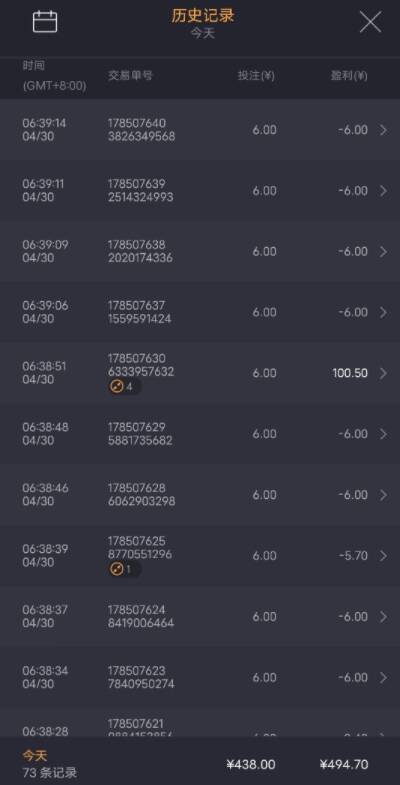Tap the orange badge showing 1
Image resolution: width=400 pixels, height=785 pixels.
click(x=125, y=569)
